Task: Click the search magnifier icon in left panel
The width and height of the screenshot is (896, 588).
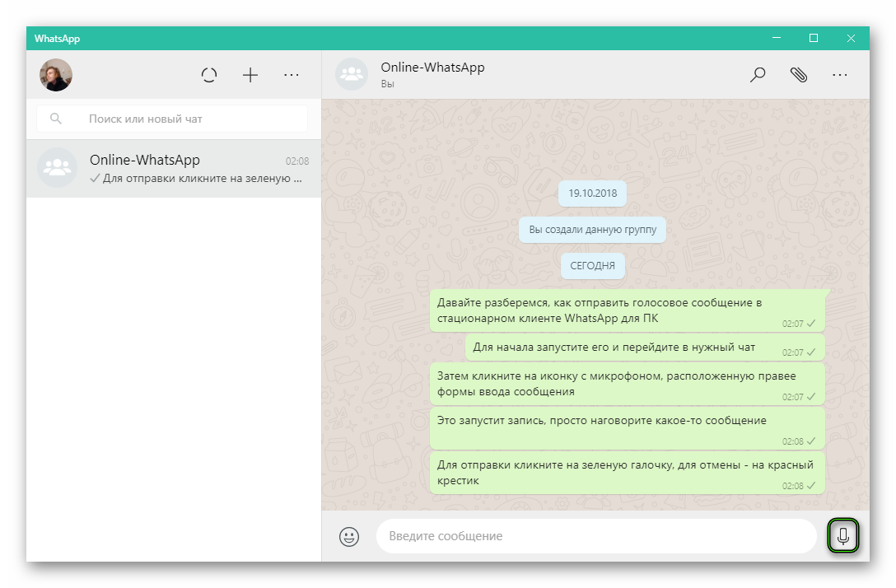Action: (x=55, y=119)
